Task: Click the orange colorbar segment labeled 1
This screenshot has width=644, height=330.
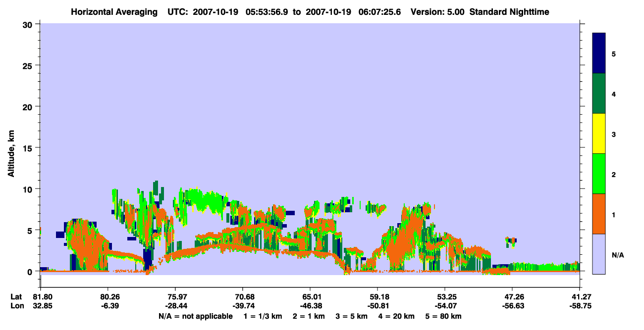Action: (599, 214)
